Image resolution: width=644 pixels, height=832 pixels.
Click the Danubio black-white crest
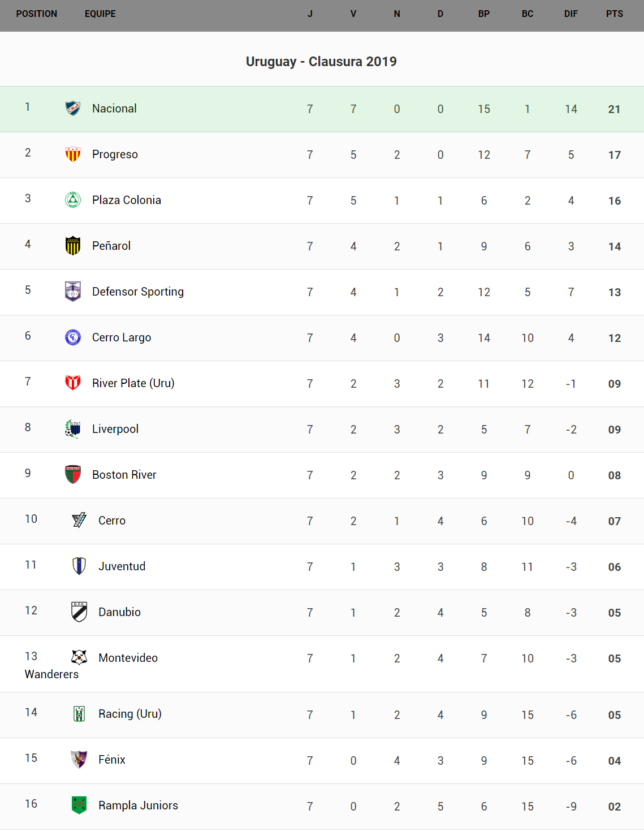(79, 612)
